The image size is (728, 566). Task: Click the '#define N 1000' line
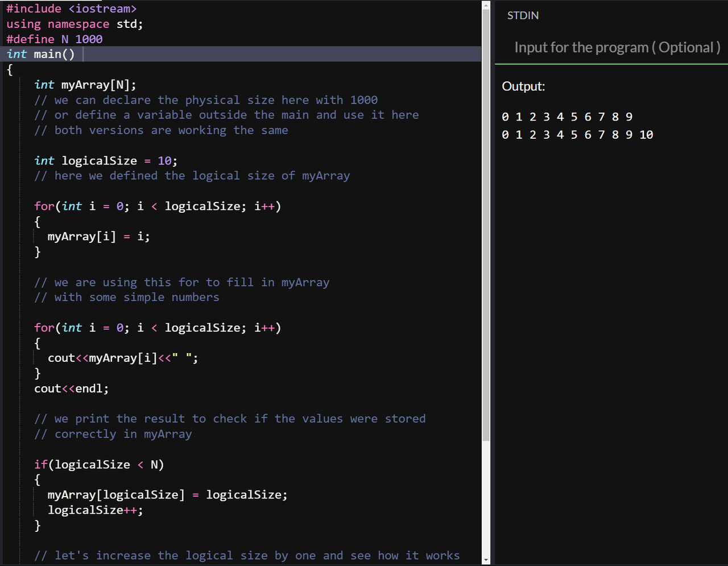55,39
